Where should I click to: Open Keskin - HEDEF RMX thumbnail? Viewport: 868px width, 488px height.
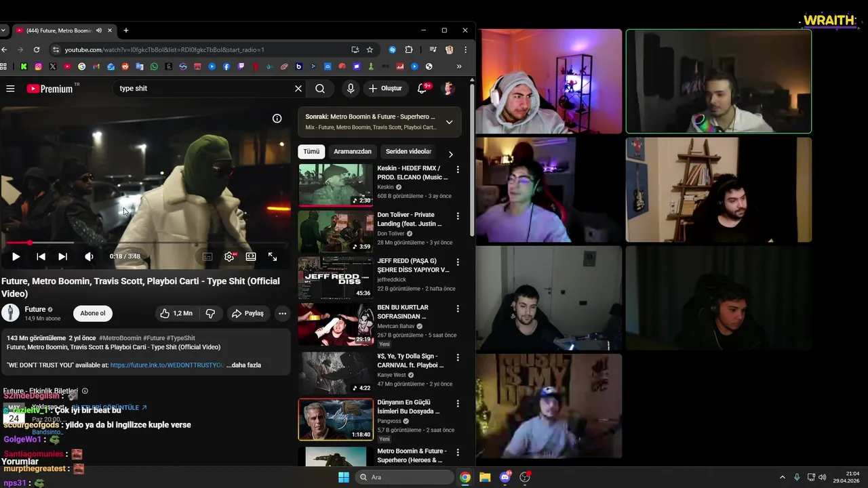336,185
